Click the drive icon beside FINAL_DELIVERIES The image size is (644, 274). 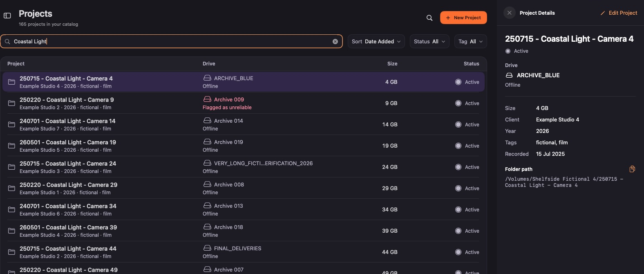click(x=207, y=248)
